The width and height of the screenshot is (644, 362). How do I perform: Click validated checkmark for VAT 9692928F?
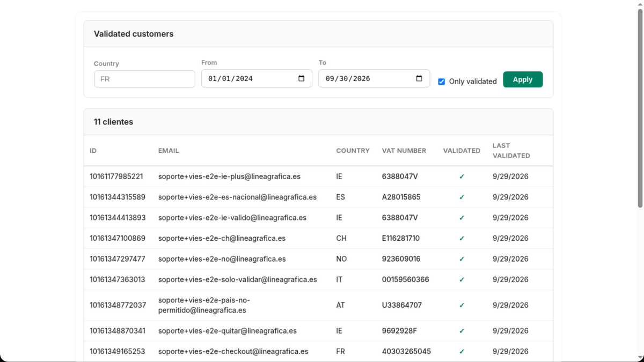tap(462, 331)
